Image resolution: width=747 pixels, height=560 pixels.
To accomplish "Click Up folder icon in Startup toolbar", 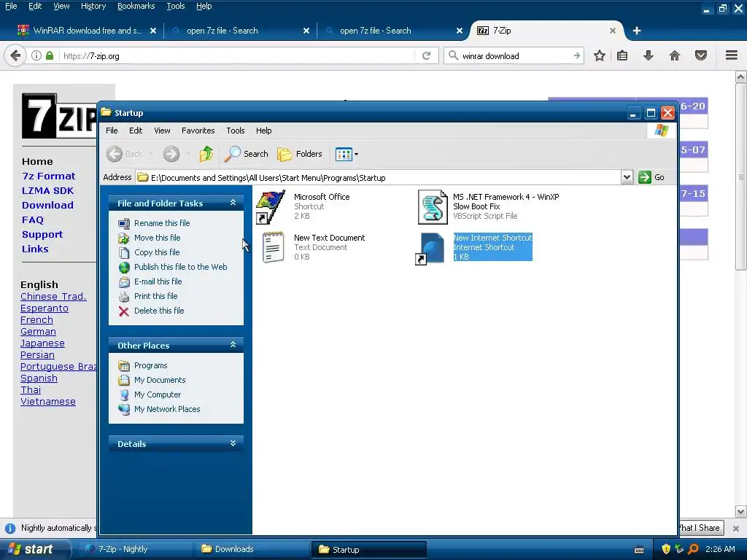I will (206, 154).
